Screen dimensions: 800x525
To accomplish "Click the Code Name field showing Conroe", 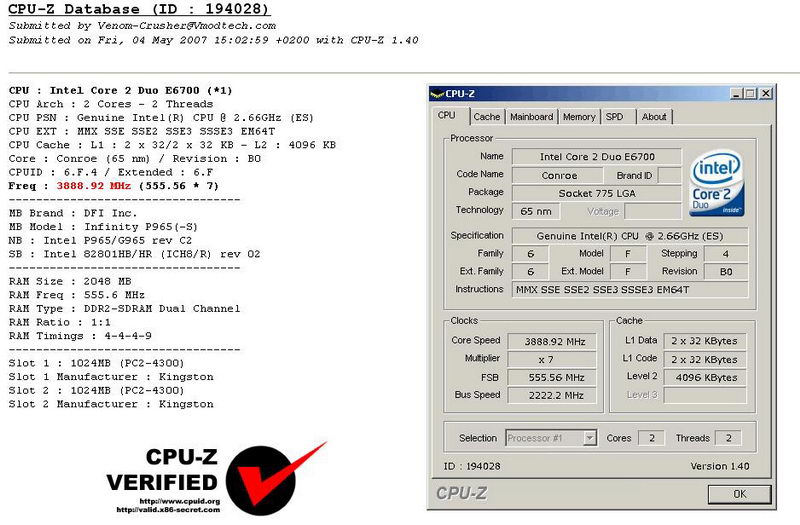I will pos(558,176).
